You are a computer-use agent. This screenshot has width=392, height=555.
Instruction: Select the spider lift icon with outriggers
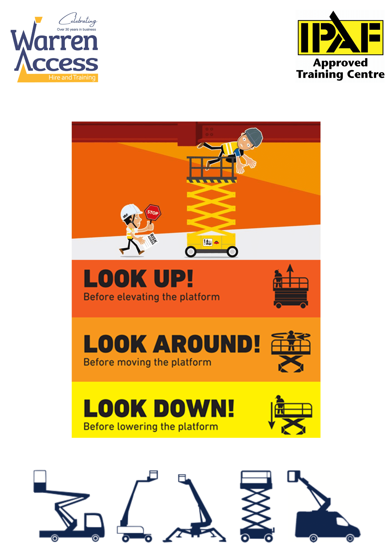click(194, 508)
